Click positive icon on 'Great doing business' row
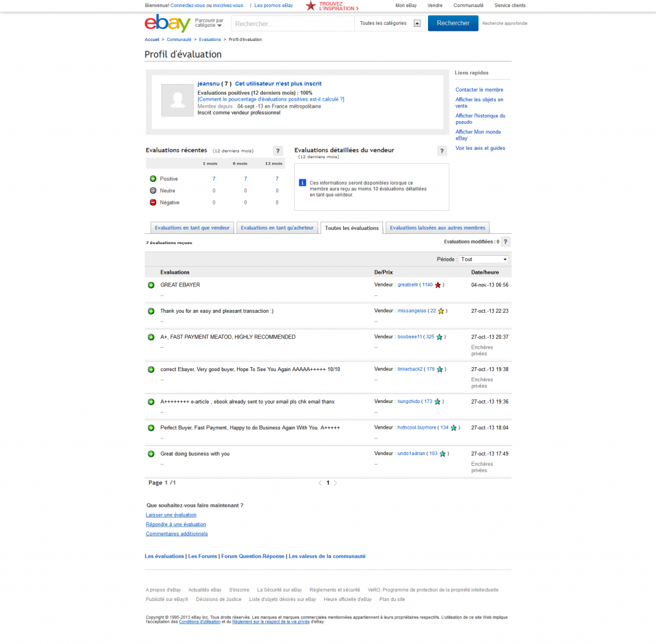 coord(151,454)
